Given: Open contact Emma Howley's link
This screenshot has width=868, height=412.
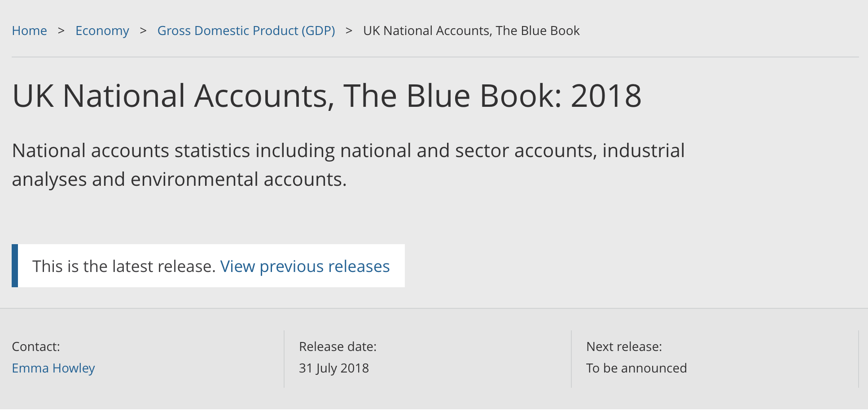Looking at the screenshot, I should (x=53, y=368).
